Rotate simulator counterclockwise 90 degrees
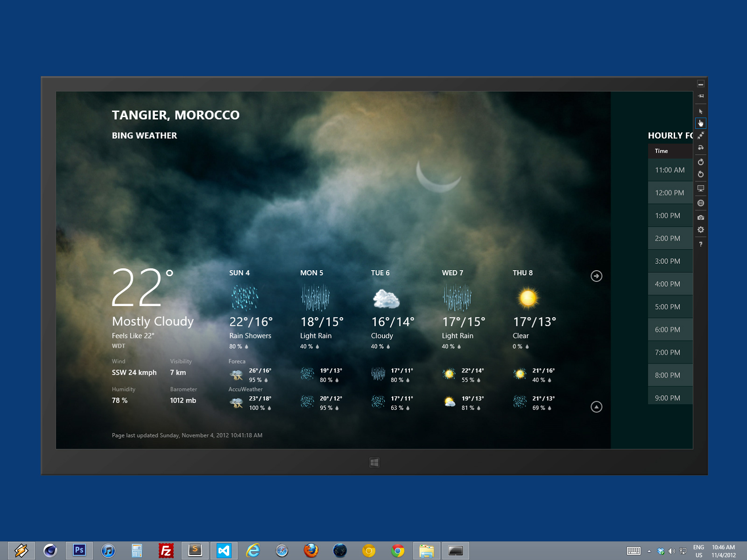The width and height of the screenshot is (747, 560). (x=701, y=174)
